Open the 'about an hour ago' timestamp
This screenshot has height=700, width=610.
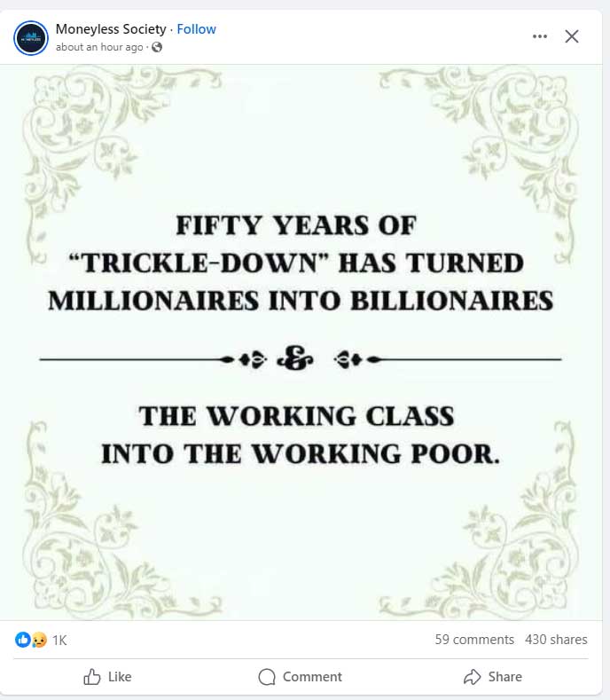point(99,47)
